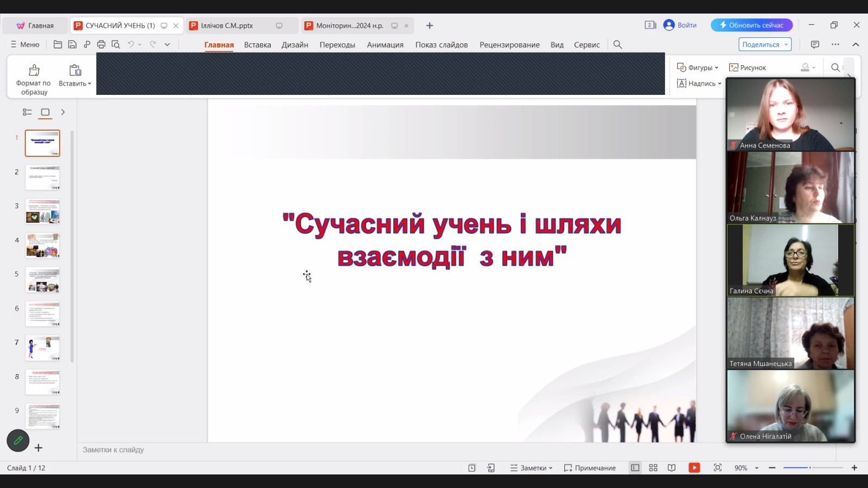Close the СУЧАСНИЙ УЧЕНЬ (1) tab
868x488 pixels.
176,25
